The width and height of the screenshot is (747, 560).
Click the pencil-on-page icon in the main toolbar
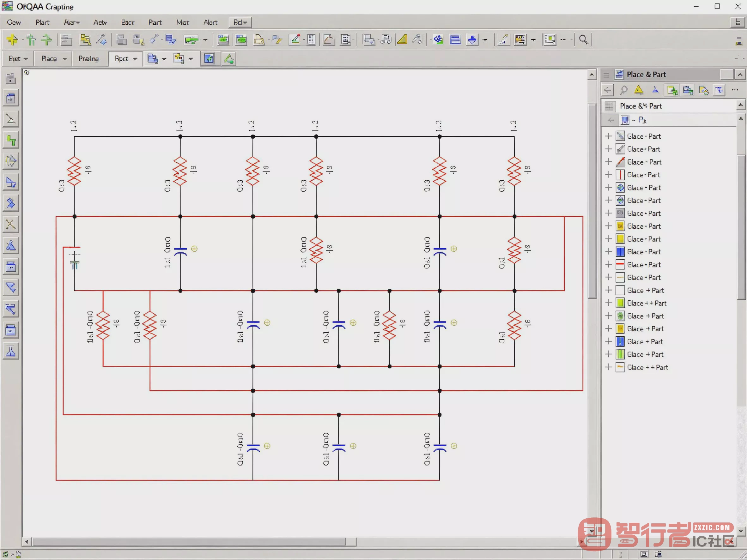[295, 39]
